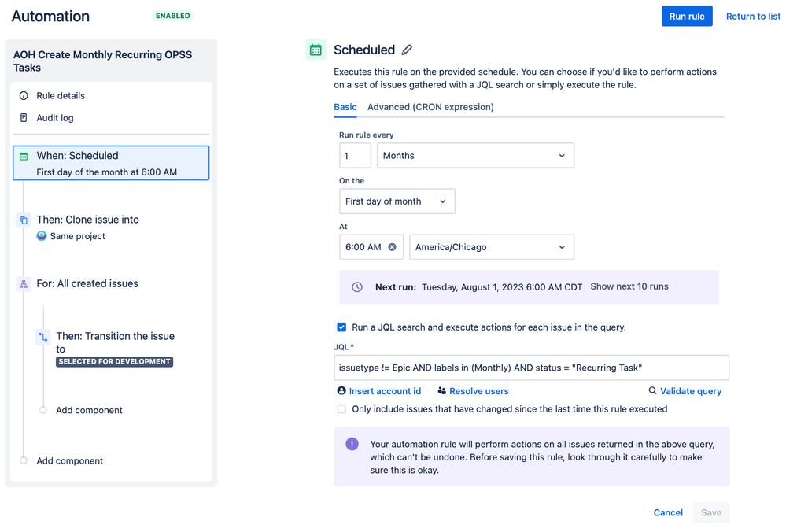
Task: Click the person icon beside Insert account id
Action: (x=341, y=390)
